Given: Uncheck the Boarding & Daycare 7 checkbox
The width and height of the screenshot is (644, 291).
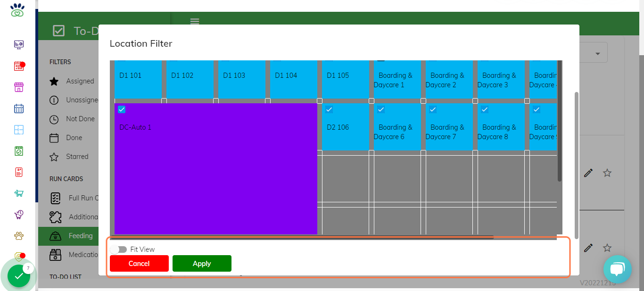Looking at the screenshot, I should tap(433, 109).
